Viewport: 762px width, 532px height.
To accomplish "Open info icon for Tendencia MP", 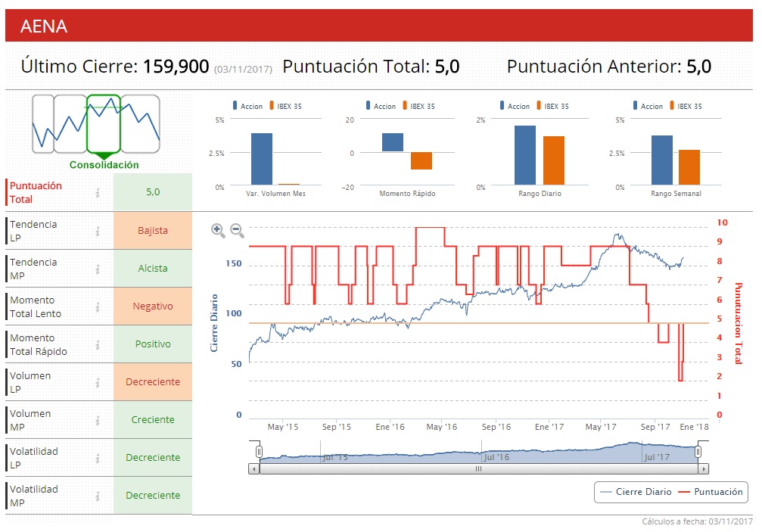I will pyautogui.click(x=98, y=269).
